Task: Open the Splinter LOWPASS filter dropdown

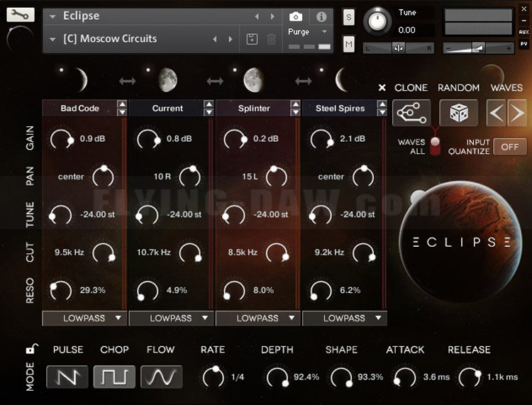Action: pyautogui.click(x=258, y=318)
